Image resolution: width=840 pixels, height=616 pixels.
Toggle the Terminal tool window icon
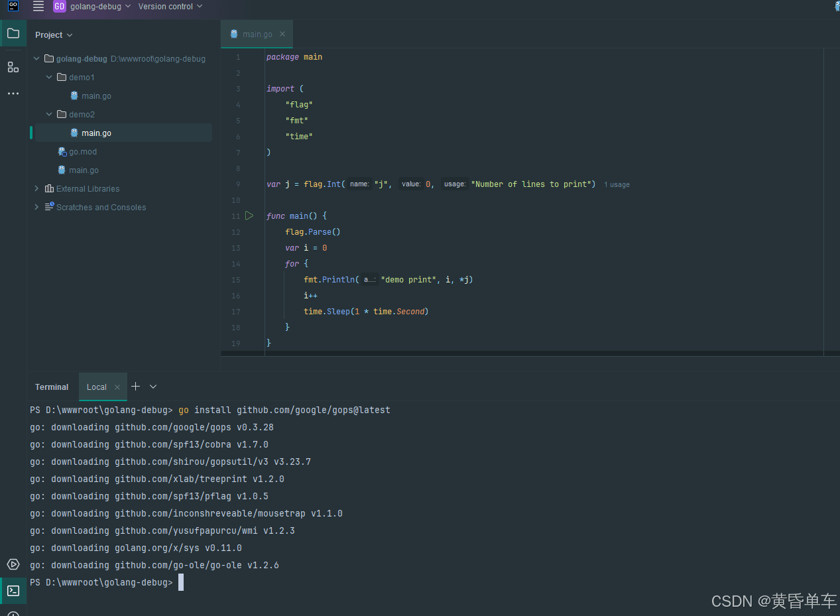[13, 590]
